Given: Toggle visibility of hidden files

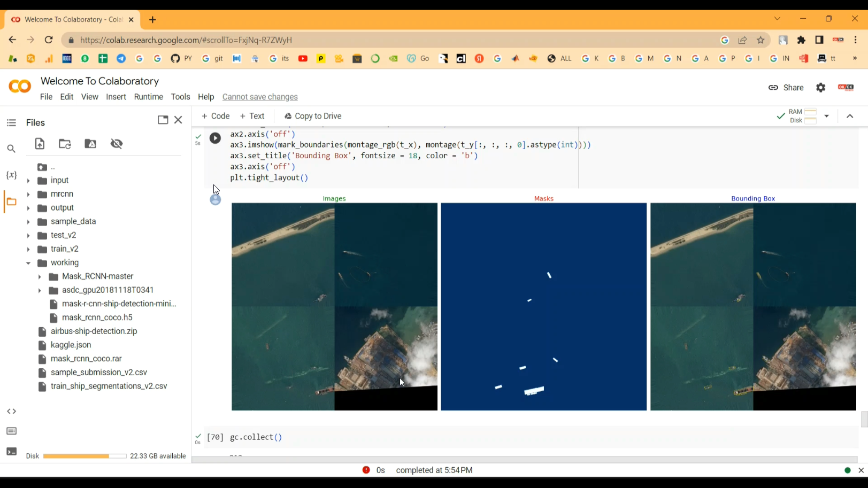Looking at the screenshot, I should pos(117,144).
